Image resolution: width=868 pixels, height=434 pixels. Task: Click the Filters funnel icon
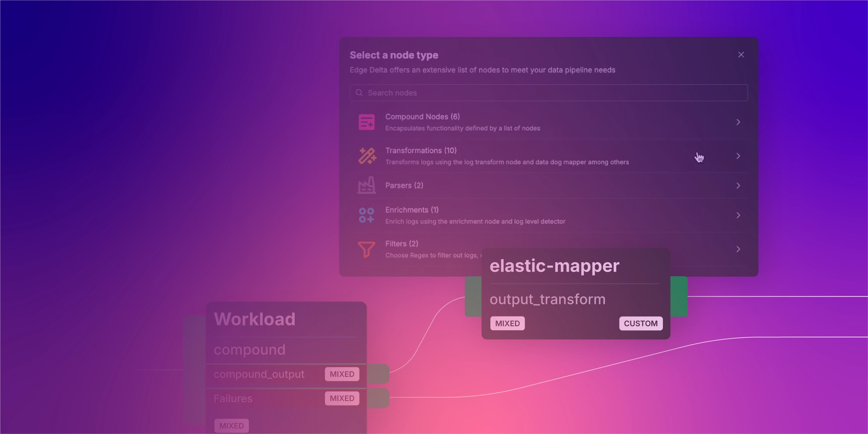point(366,249)
